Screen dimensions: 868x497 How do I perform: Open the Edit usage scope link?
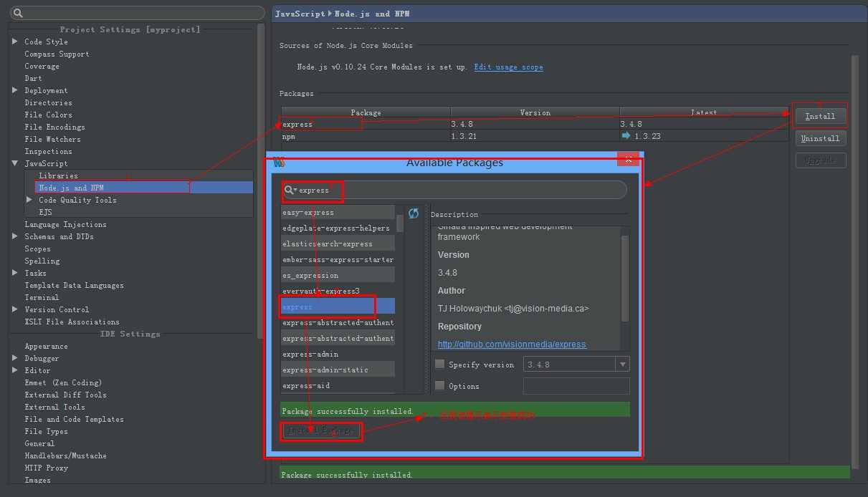pos(508,67)
